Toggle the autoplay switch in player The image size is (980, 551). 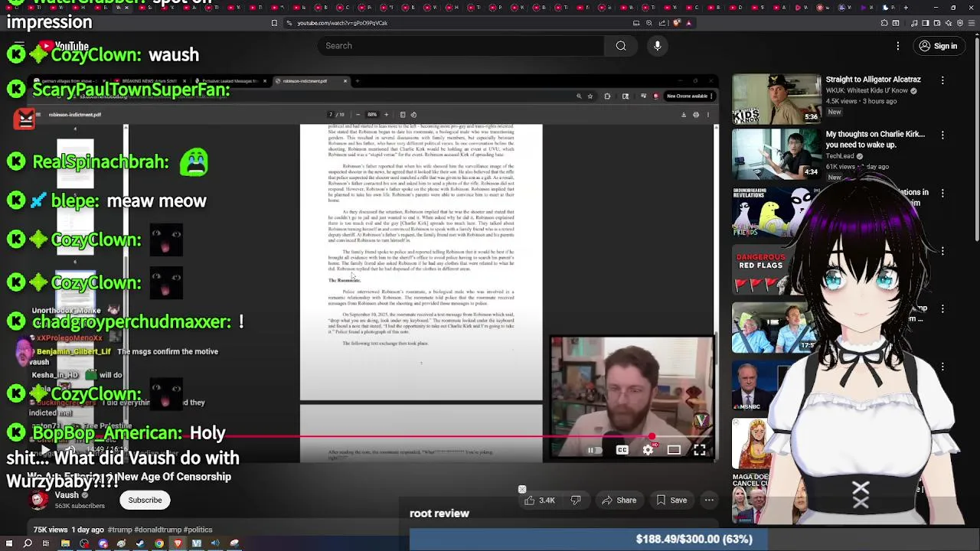[595, 450]
